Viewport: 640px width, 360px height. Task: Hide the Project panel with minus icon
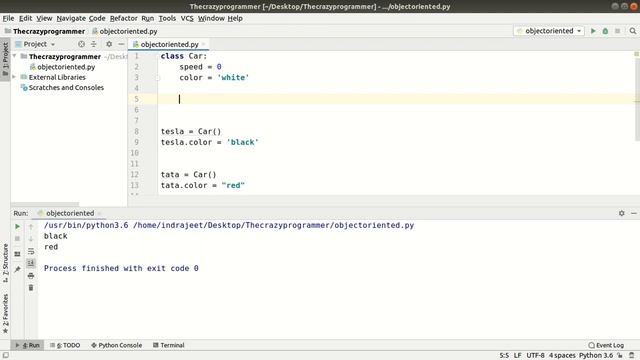[x=121, y=44]
